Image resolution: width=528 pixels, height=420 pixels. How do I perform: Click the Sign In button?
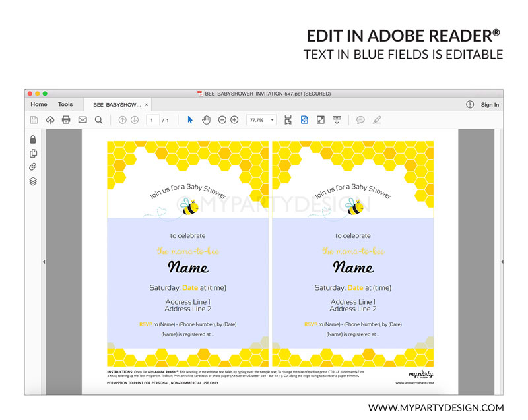coord(490,105)
